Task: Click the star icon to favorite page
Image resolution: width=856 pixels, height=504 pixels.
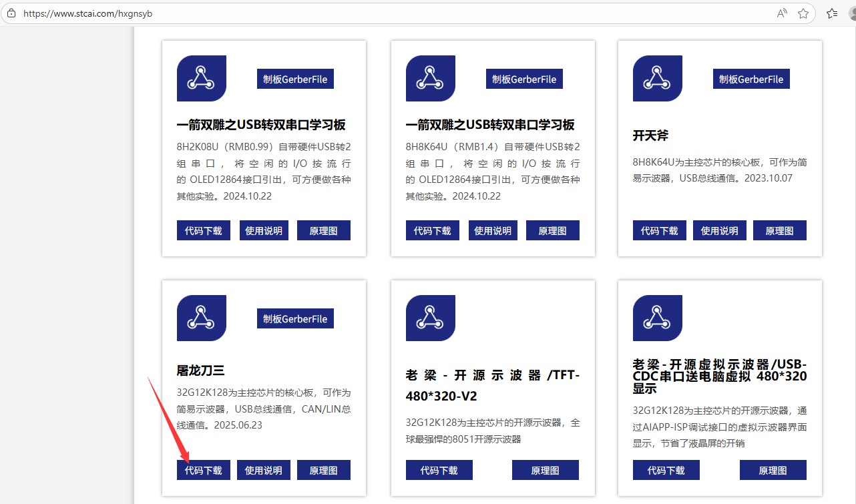Action: point(803,13)
